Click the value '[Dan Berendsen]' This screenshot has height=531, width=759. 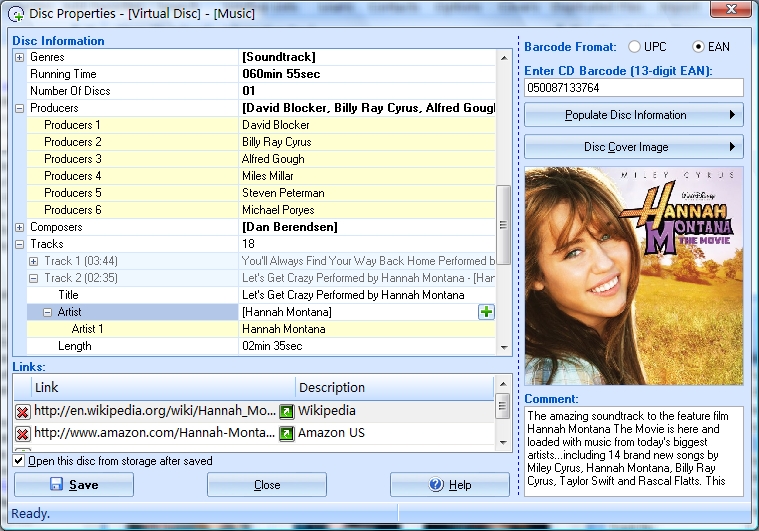pyautogui.click(x=290, y=227)
